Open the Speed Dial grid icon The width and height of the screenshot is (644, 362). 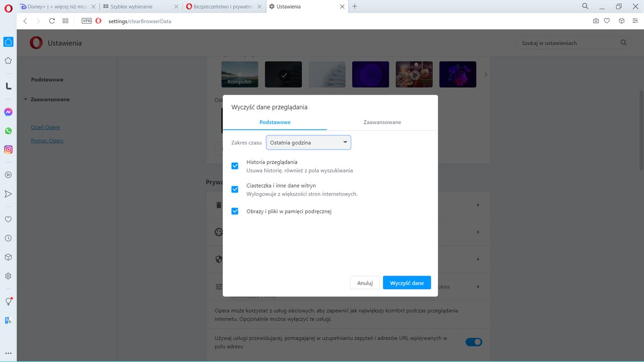pos(65,21)
